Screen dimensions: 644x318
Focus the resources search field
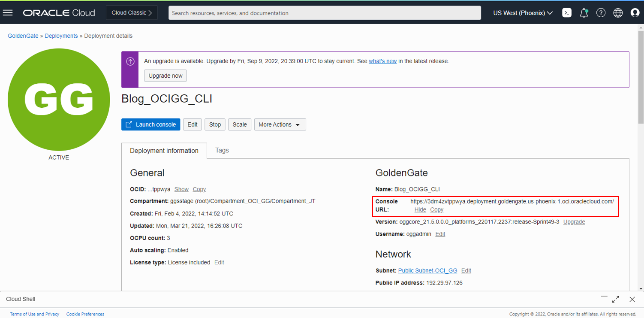(x=325, y=13)
